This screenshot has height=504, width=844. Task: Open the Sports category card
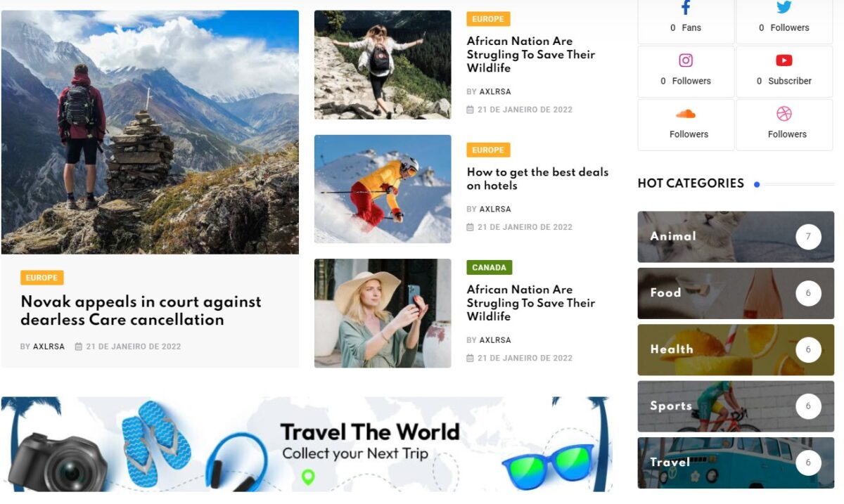736,406
